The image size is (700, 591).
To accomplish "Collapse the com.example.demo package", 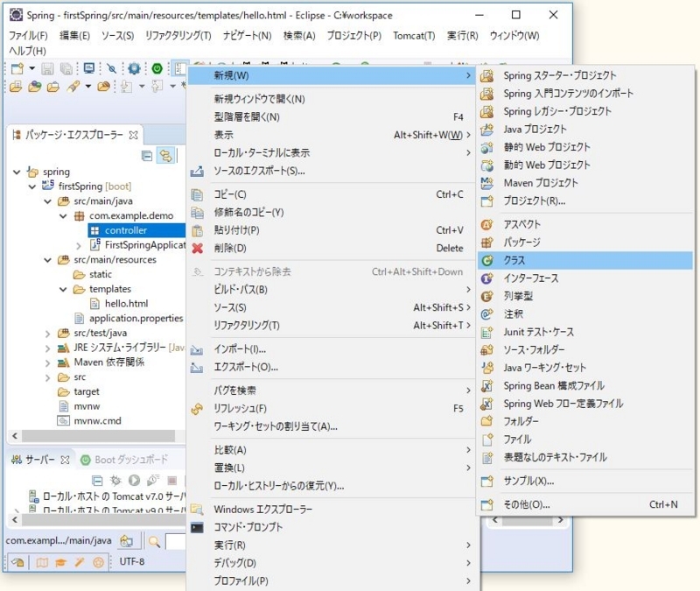I will 63,216.
